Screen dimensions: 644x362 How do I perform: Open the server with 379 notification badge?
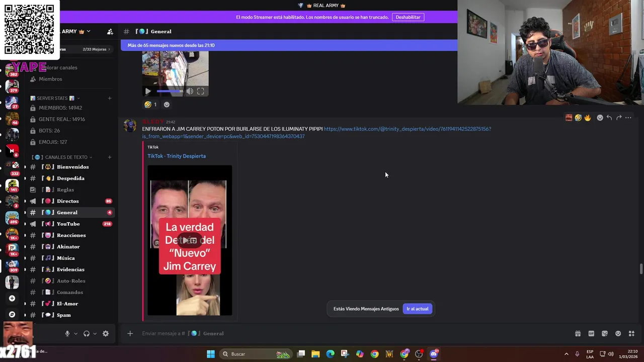pos(12,86)
